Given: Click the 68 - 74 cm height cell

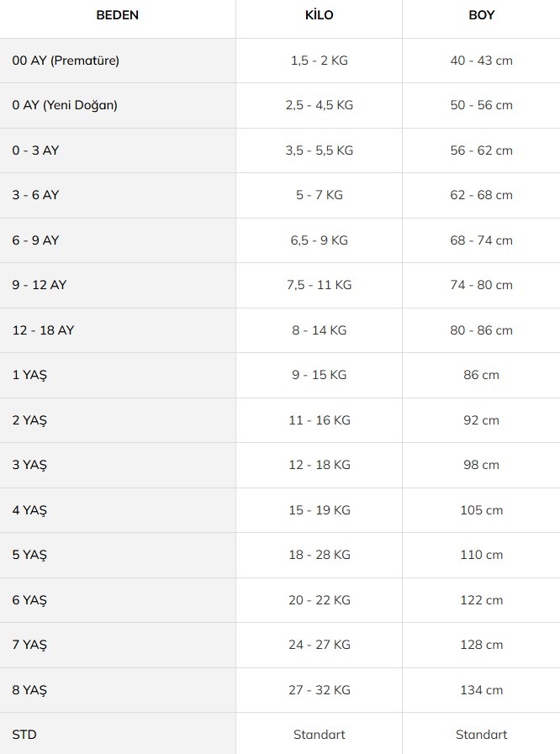Looking at the screenshot, I should point(481,240).
